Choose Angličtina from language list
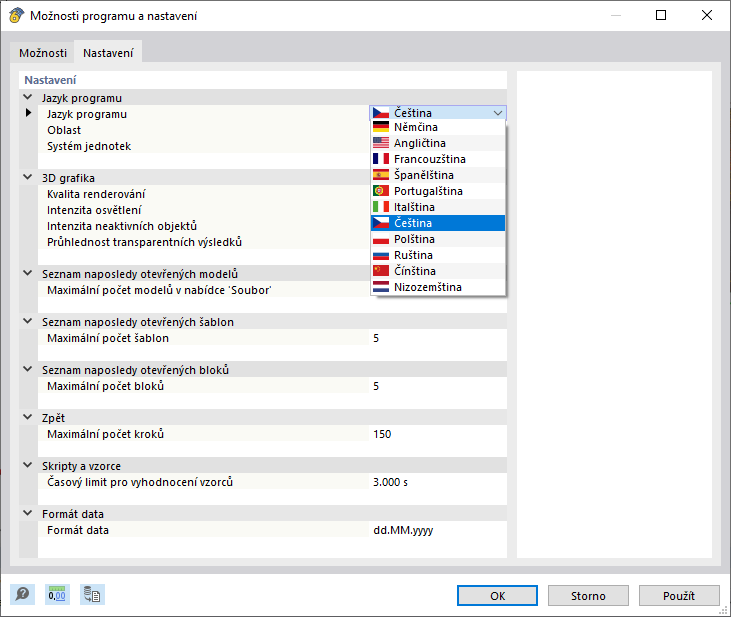 (x=438, y=143)
